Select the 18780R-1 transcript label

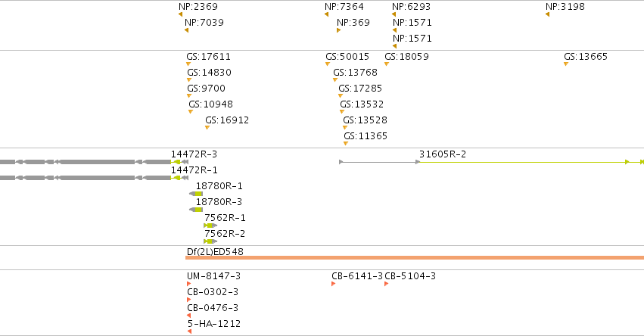coord(219,186)
